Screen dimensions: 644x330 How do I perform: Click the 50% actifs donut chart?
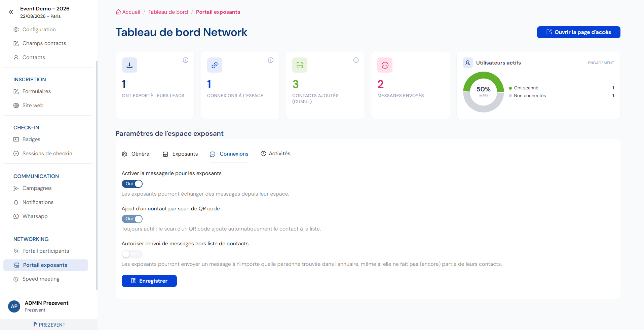pos(483,92)
